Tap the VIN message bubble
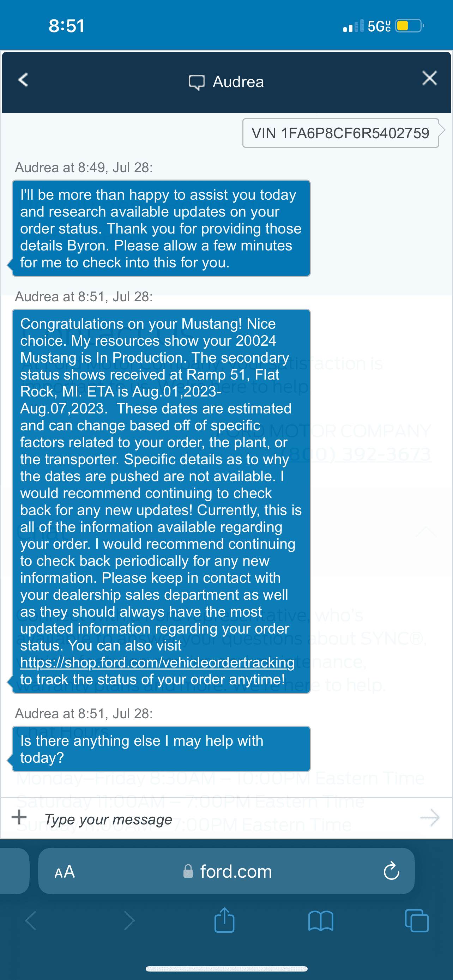 point(341,133)
